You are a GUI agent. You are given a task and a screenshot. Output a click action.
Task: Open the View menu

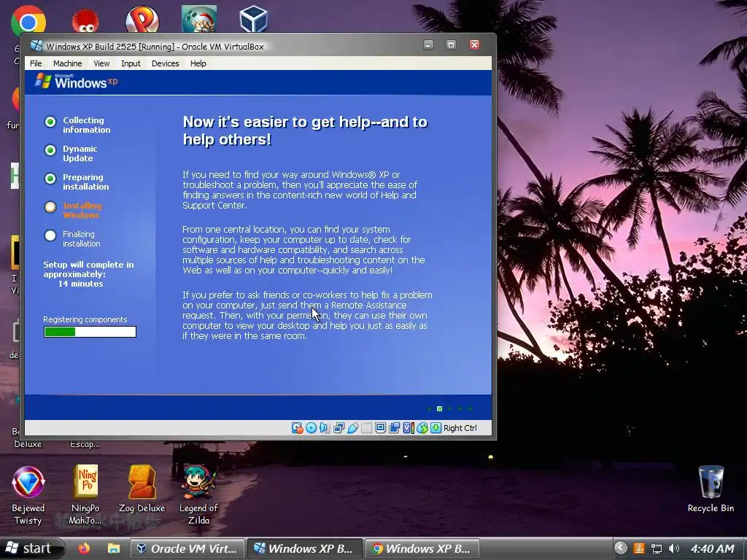(101, 63)
